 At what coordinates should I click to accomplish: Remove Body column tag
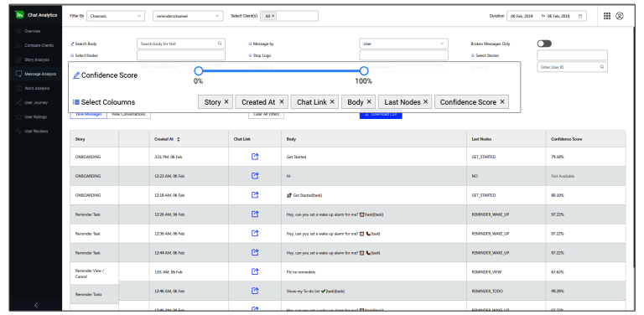369,101
